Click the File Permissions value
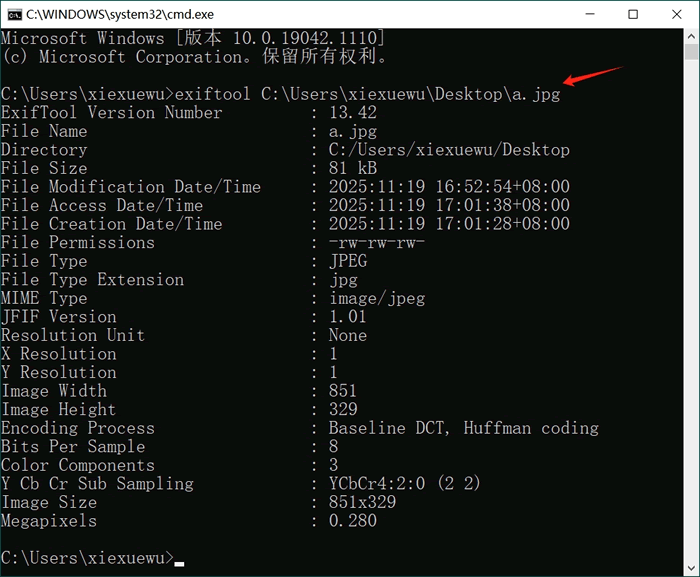 click(376, 243)
